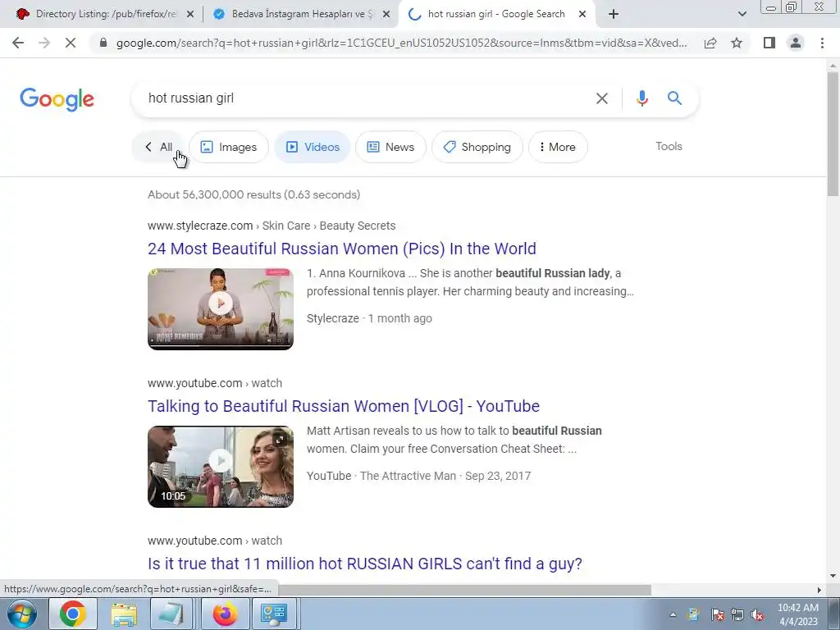Select the Images filter
The height and width of the screenshot is (630, 840).
(229, 147)
